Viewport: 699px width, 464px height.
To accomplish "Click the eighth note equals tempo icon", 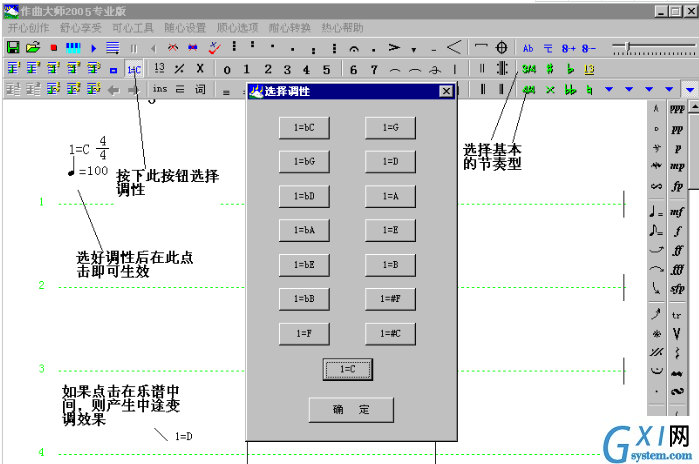I will [656, 231].
